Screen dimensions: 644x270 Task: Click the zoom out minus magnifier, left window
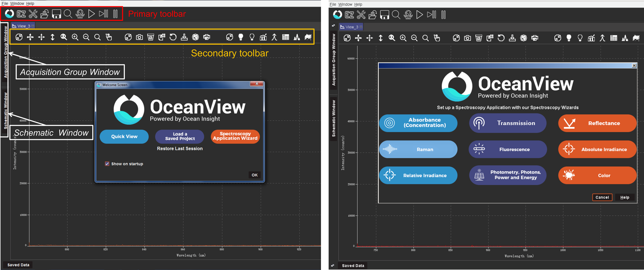coord(86,37)
